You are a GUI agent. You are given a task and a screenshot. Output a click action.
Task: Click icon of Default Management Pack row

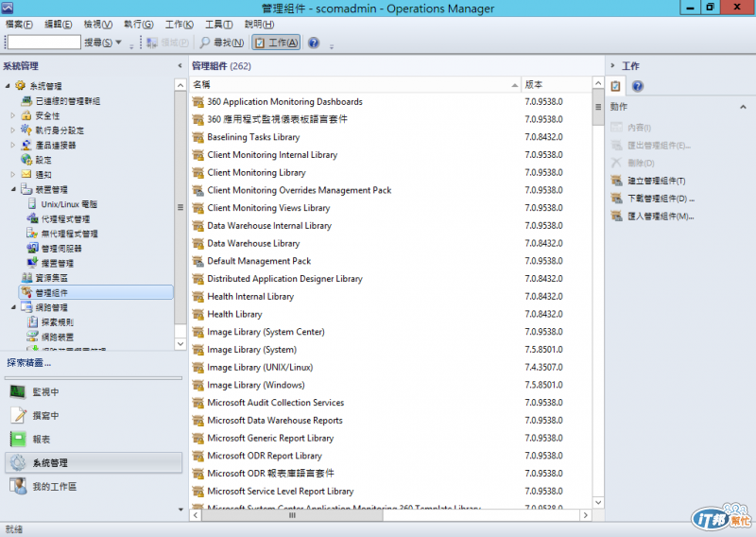198,262
